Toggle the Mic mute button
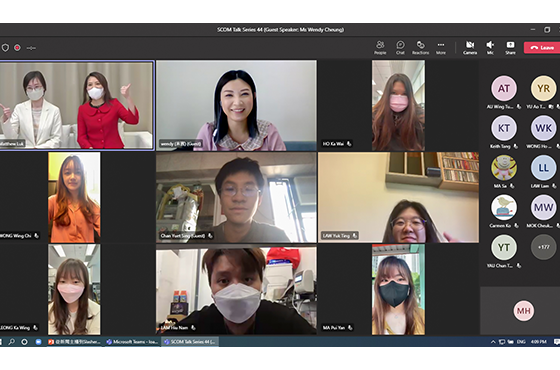 [490, 47]
